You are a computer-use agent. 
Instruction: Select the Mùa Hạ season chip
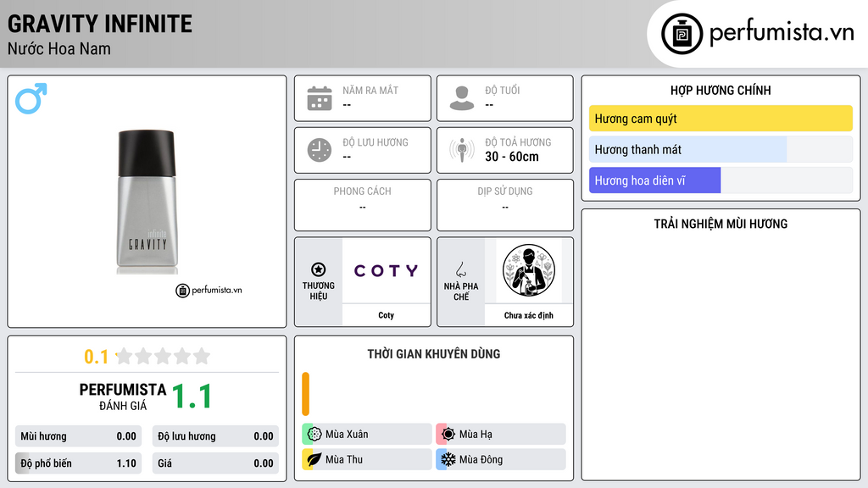[501, 435]
